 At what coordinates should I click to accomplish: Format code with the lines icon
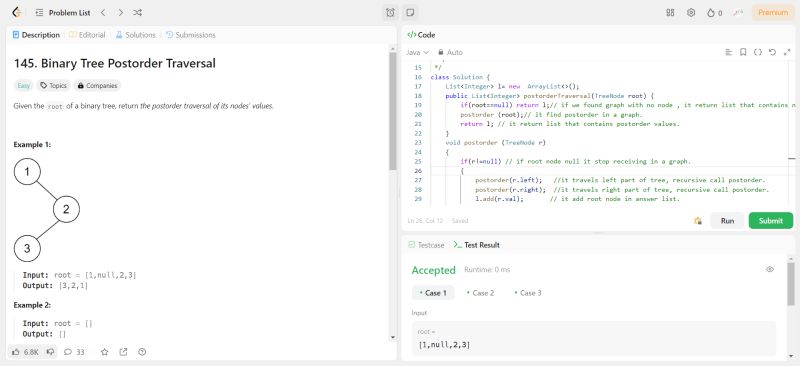coord(729,52)
